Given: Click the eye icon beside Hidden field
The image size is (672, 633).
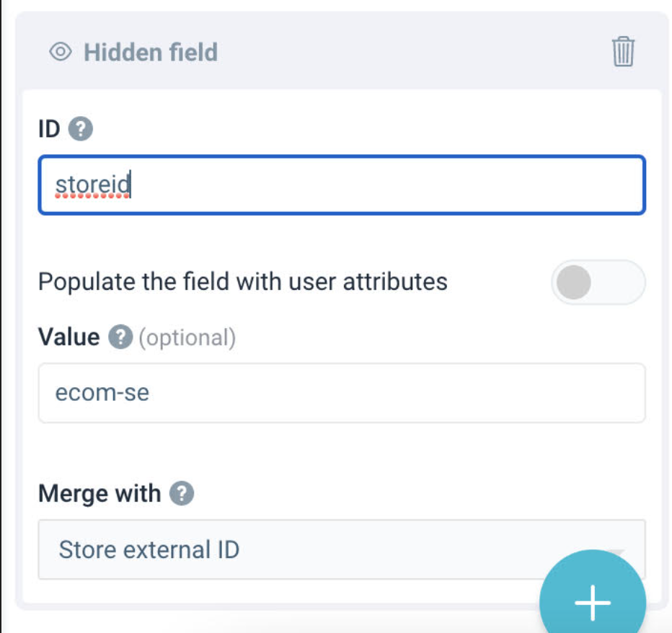Looking at the screenshot, I should [61, 52].
